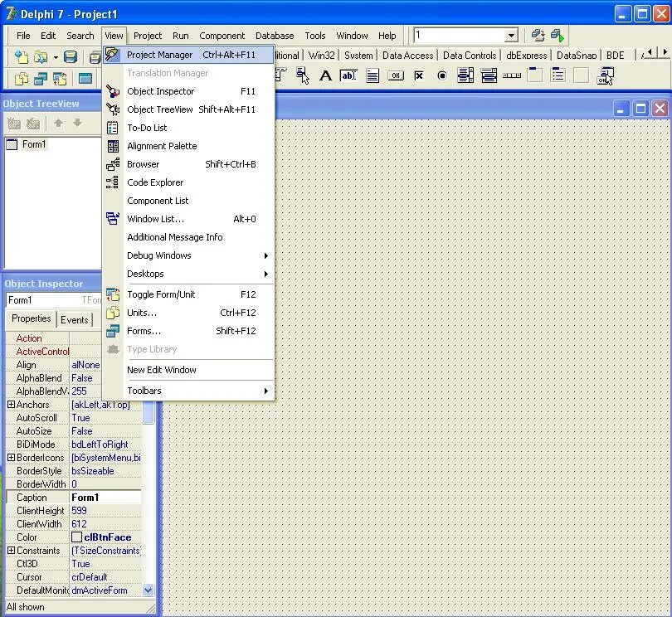This screenshot has height=617, width=672.
Task: Open the dropdown arrow beside Open icon
Action: (x=56, y=57)
